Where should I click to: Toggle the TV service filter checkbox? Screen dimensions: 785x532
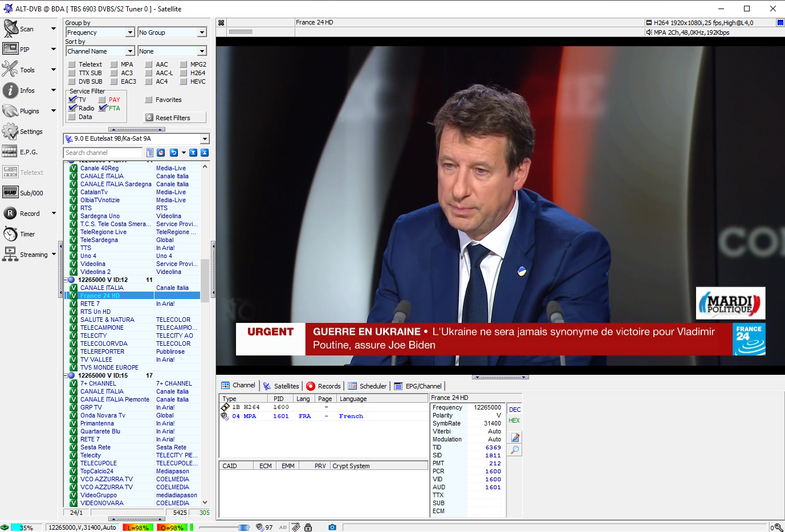click(72, 100)
